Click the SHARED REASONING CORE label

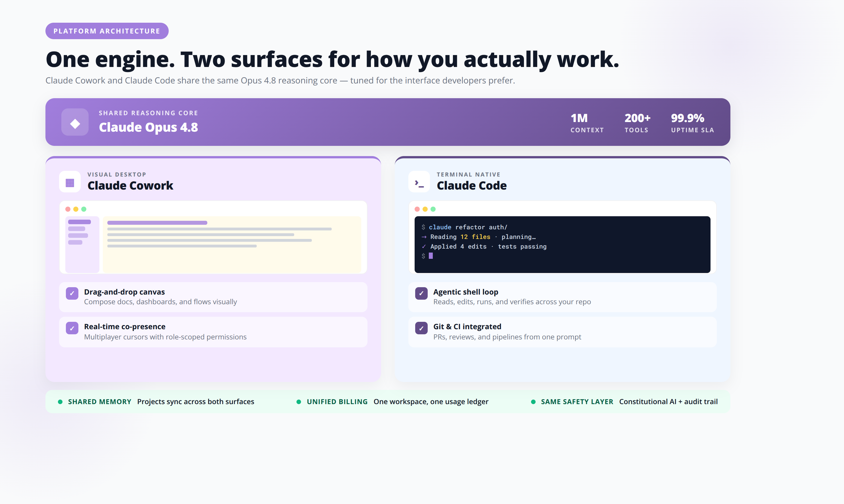[149, 113]
